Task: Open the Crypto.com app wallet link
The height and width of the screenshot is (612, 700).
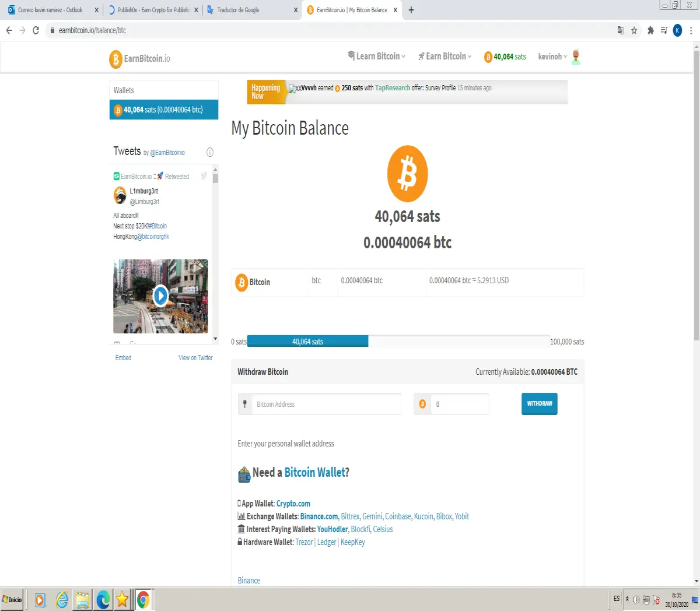Action: point(293,504)
